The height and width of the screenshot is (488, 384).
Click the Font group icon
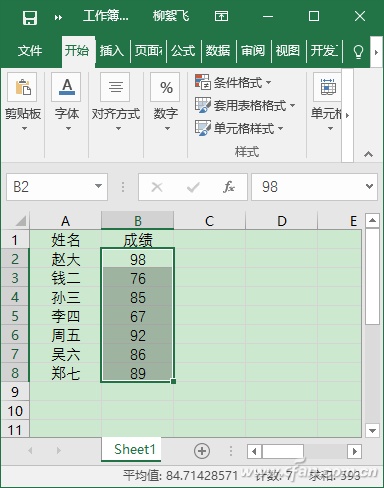(66, 87)
